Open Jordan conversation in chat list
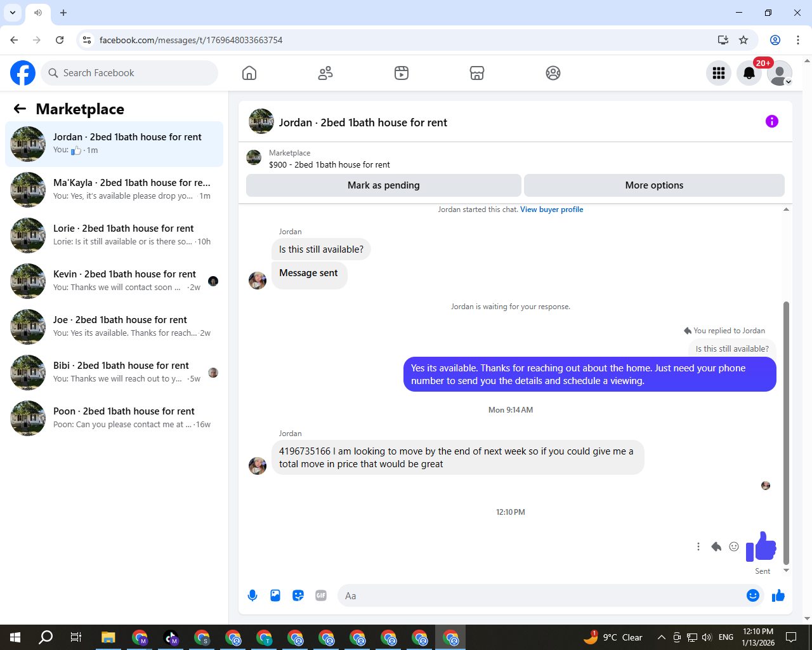The height and width of the screenshot is (650, 812). 114,144
